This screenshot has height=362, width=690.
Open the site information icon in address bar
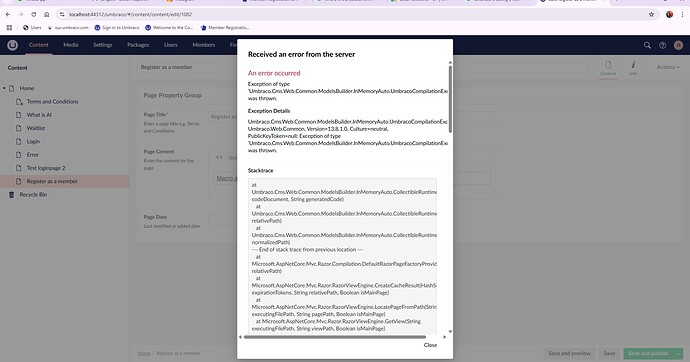(x=62, y=15)
